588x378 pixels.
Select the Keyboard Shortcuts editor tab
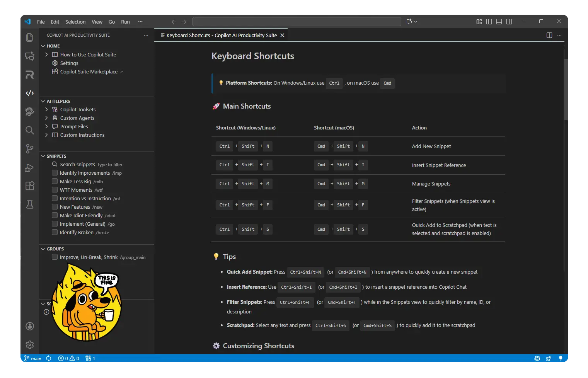221,35
